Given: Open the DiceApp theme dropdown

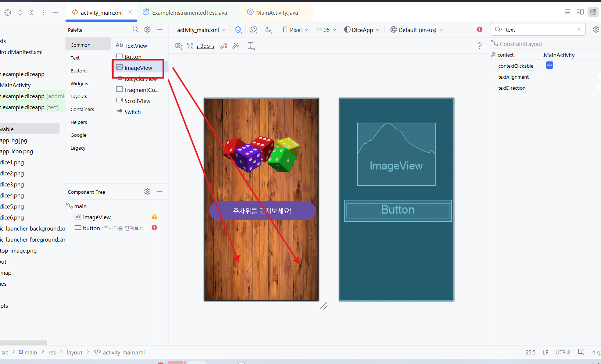Looking at the screenshot, I should 362,30.
